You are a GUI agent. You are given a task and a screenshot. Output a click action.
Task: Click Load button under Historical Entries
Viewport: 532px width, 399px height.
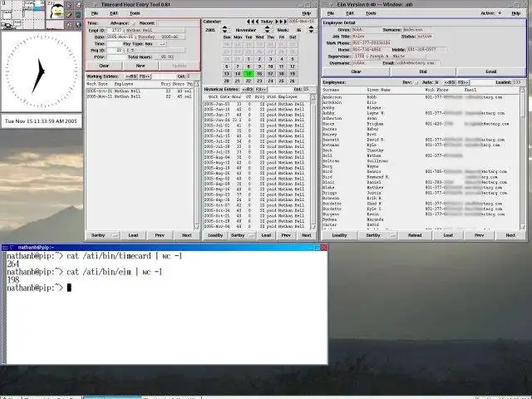click(x=266, y=235)
